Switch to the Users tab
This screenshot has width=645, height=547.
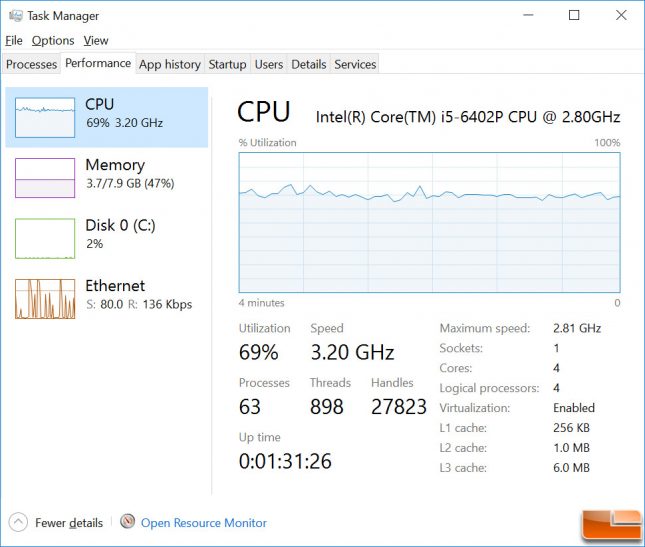click(269, 64)
